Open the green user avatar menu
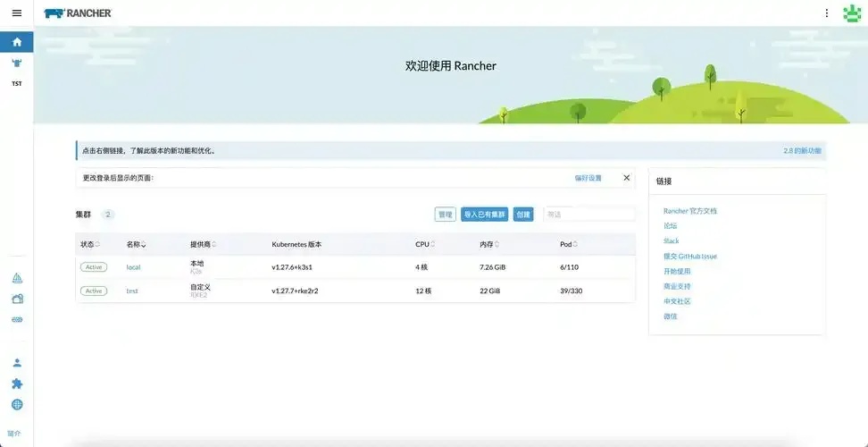 pyautogui.click(x=851, y=13)
